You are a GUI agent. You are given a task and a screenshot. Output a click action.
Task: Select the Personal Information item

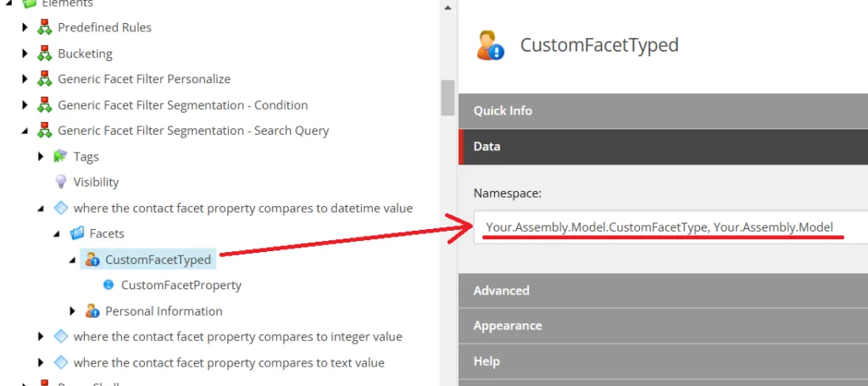pyautogui.click(x=164, y=310)
